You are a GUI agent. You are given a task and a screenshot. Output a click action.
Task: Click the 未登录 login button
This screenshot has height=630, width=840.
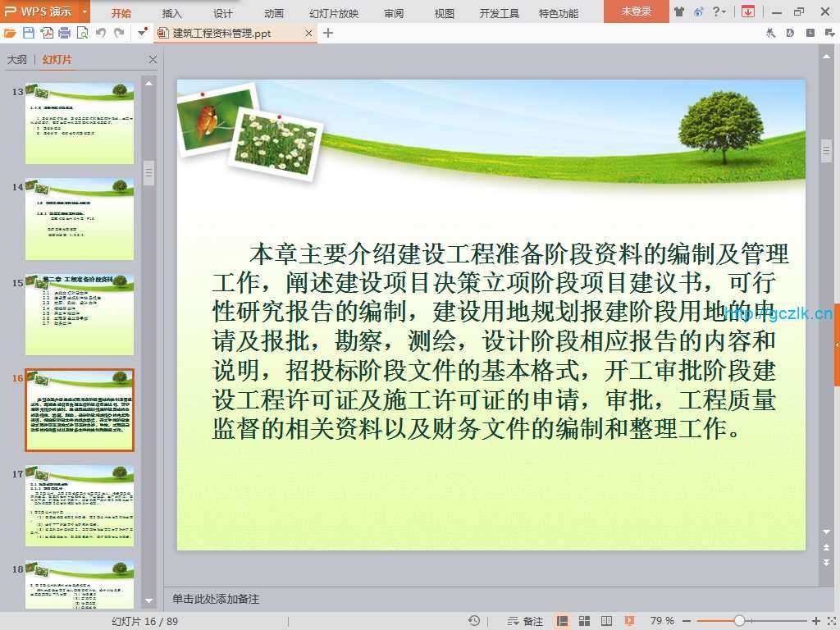636,11
